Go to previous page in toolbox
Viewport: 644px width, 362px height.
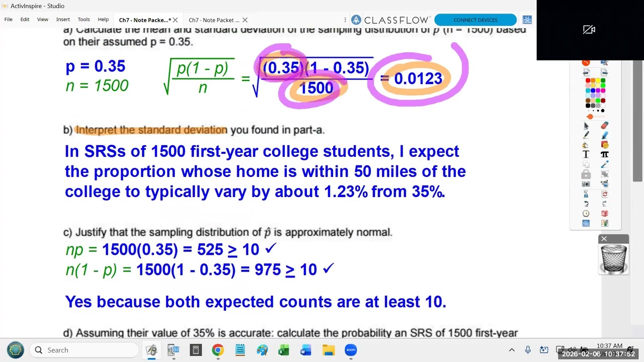(586, 72)
